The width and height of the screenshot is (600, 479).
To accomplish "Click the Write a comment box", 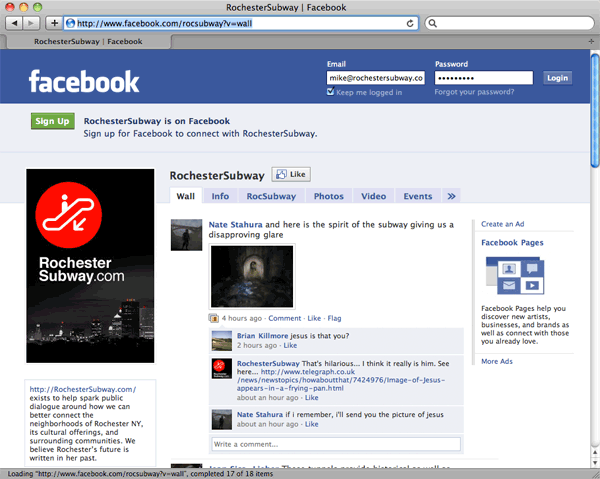I will coord(336,444).
